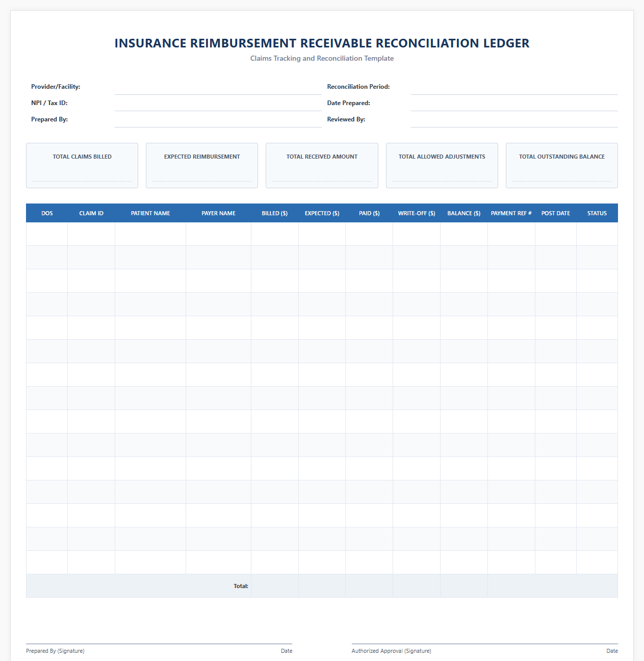Click the ledger main title heading
Viewport: 644px width, 661px height.
(x=322, y=43)
